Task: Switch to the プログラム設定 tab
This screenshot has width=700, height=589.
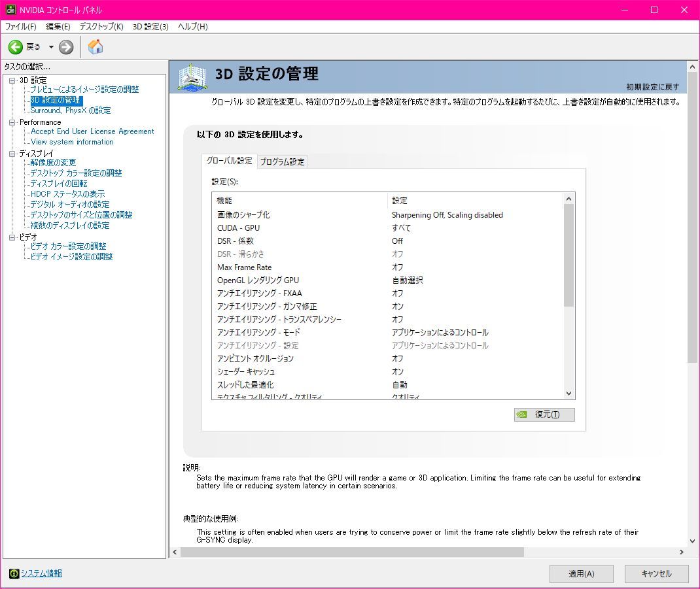Action: pyautogui.click(x=282, y=161)
